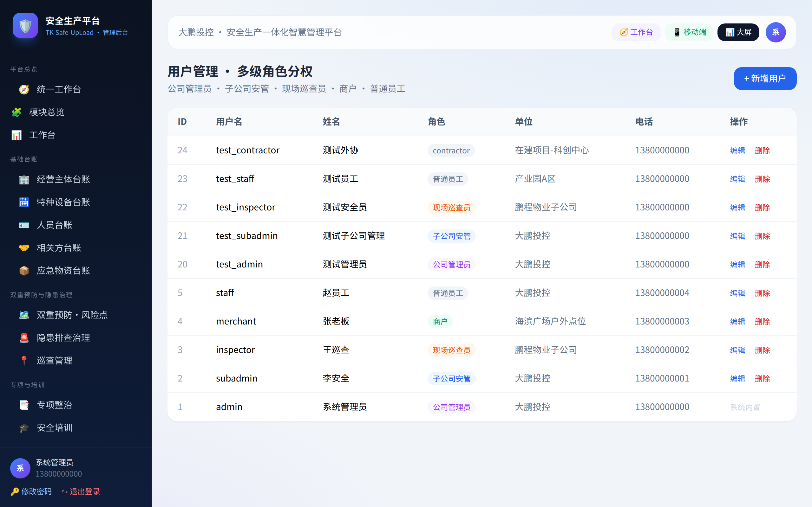Delete the merchant user 张老板
The width and height of the screenshot is (812, 507).
(x=762, y=322)
